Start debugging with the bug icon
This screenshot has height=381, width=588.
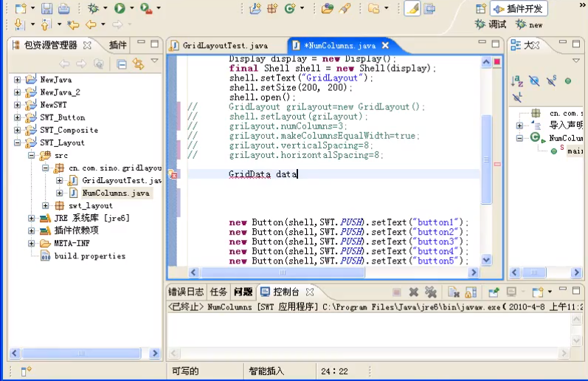(x=92, y=9)
